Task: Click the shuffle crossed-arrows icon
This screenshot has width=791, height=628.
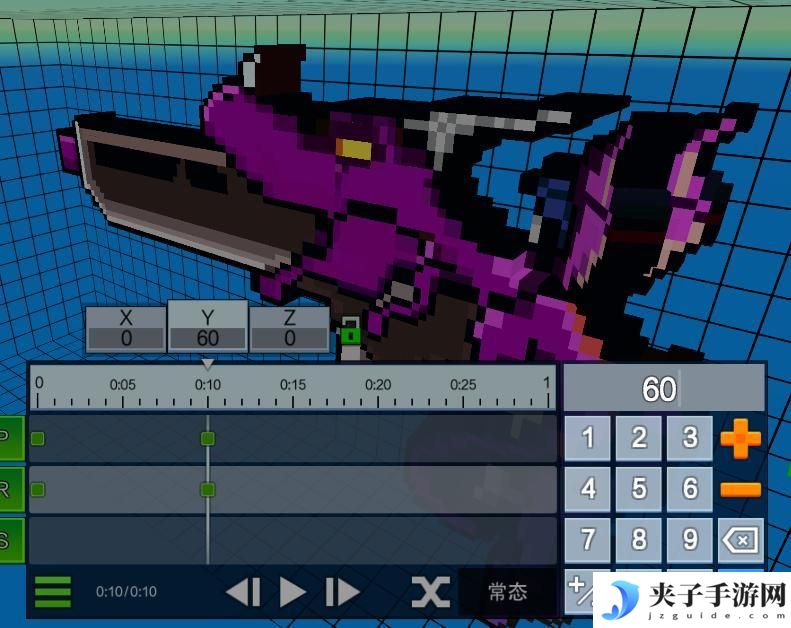Action: 430,592
